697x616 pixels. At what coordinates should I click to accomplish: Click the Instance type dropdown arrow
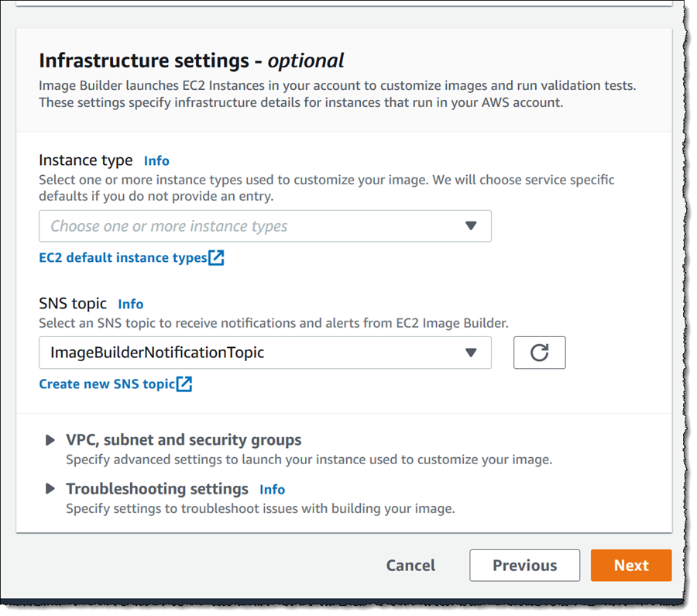click(x=471, y=226)
